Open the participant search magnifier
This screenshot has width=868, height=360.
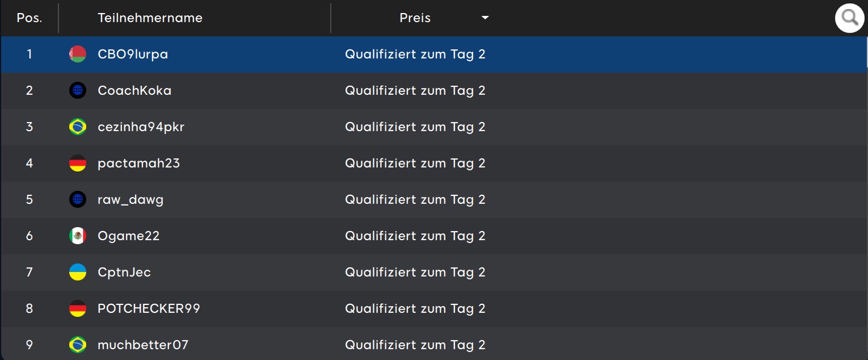coord(849,18)
